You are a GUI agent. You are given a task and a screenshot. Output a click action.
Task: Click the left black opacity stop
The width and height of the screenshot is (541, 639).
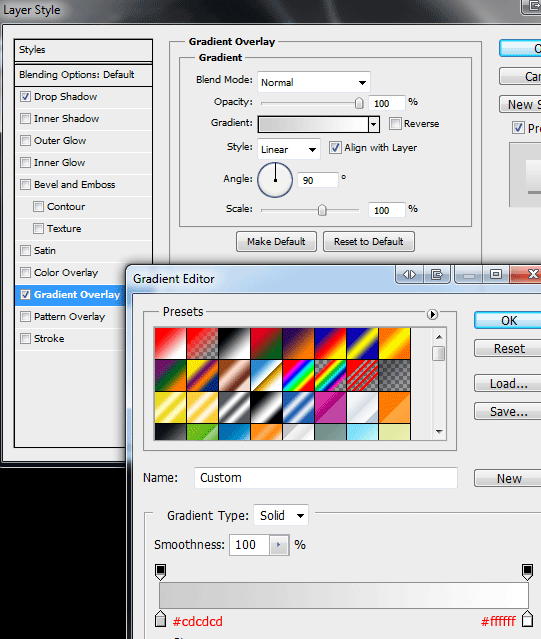click(x=161, y=572)
